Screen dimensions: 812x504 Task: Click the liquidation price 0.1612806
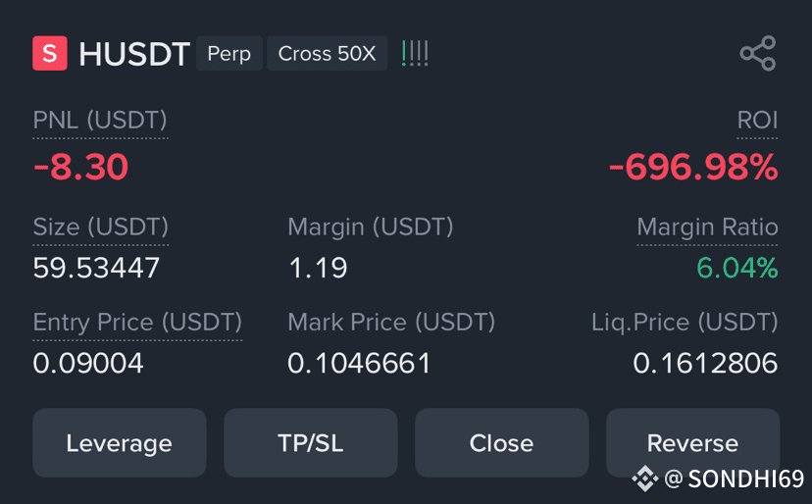705,363
